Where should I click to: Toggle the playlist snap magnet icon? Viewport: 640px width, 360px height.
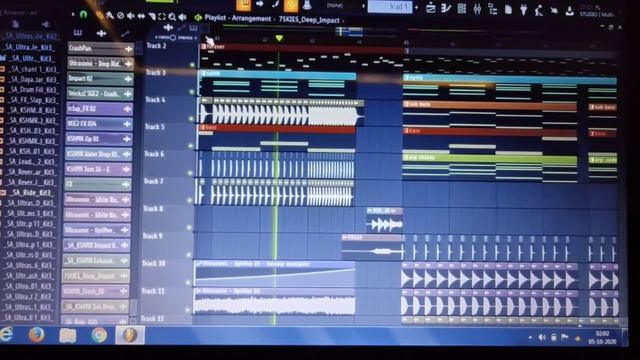coord(84,15)
